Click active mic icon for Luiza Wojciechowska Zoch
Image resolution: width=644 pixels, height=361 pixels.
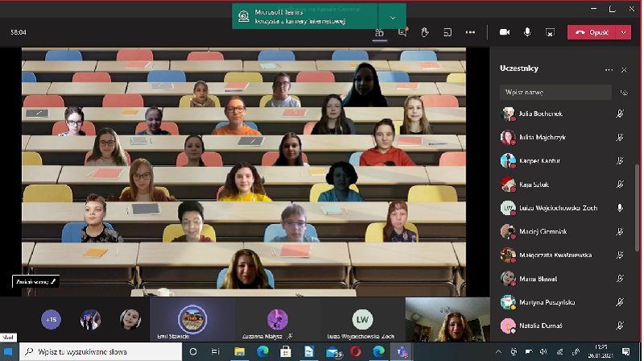[620, 208]
